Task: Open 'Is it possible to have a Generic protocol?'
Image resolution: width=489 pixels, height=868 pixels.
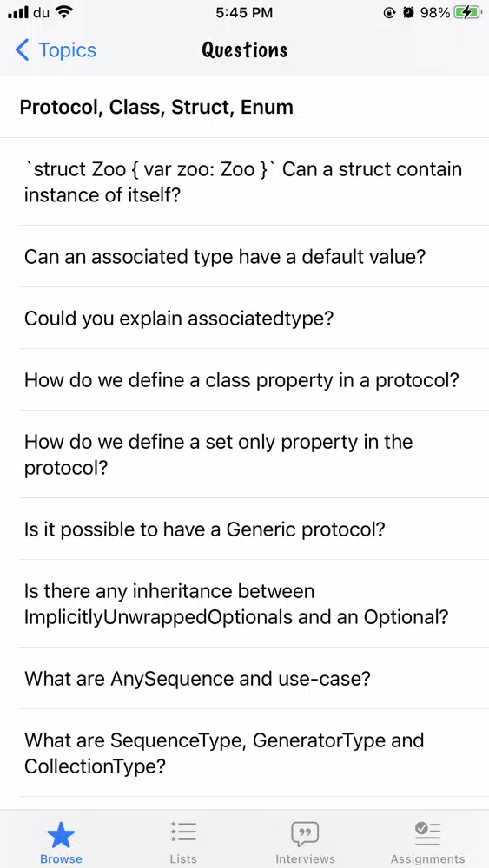Action: click(244, 529)
